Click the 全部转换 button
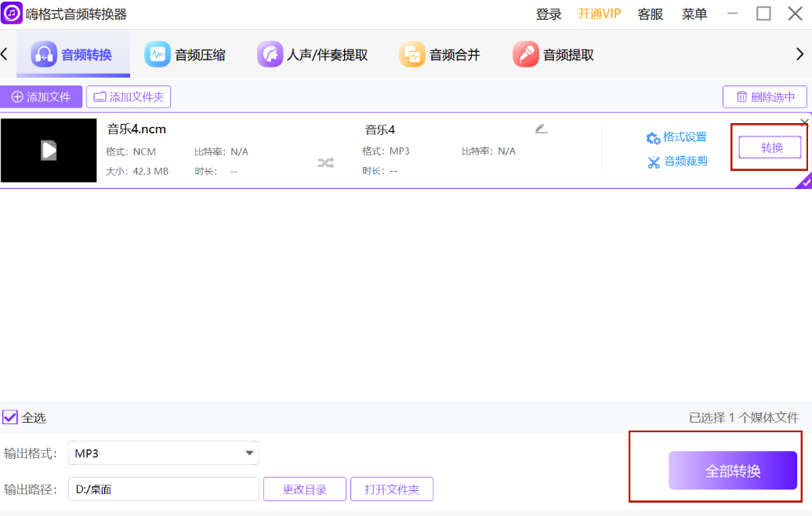The height and width of the screenshot is (516, 812). [x=732, y=471]
